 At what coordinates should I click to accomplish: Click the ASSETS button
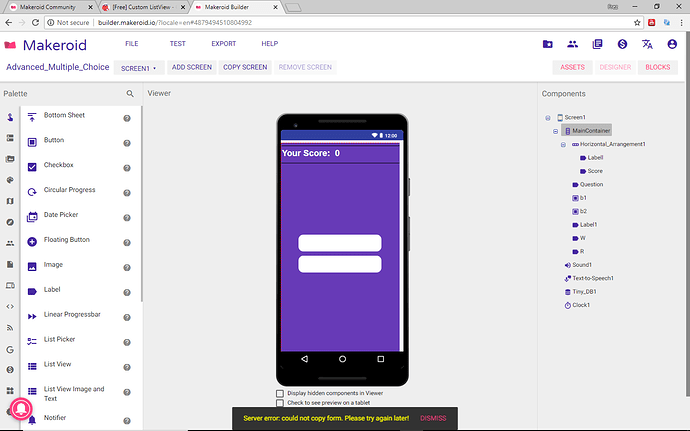coord(573,67)
